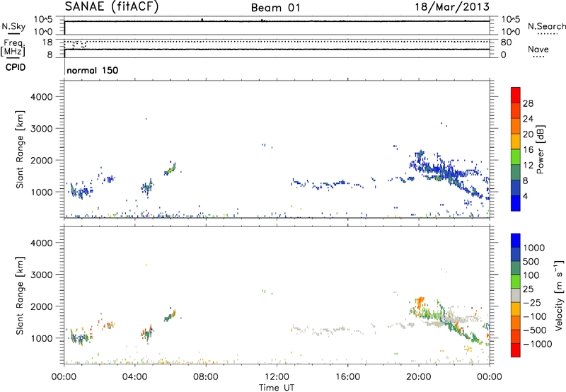566x392 pixels.
Task: Select Slant Range [km] label of velocity panel
Action: point(20,296)
